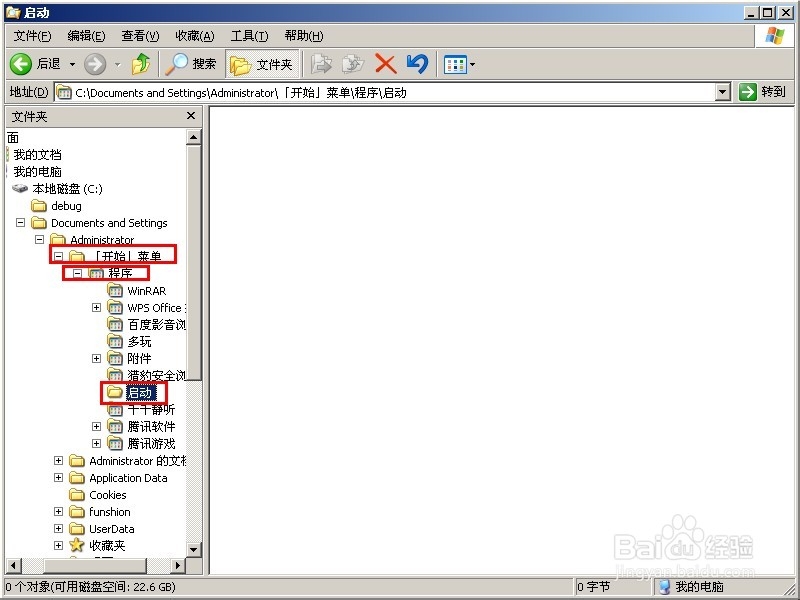Select the funshion folder
This screenshot has height=600, width=800.
click(x=110, y=512)
